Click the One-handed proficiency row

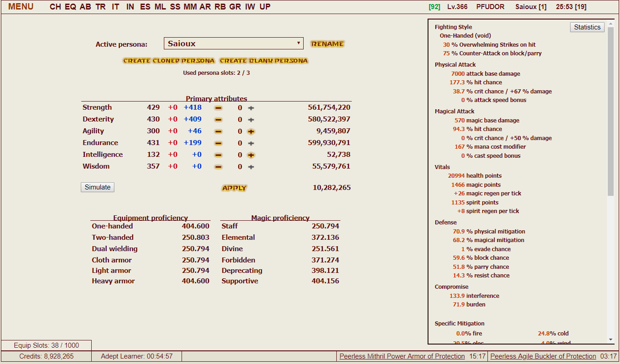150,226
